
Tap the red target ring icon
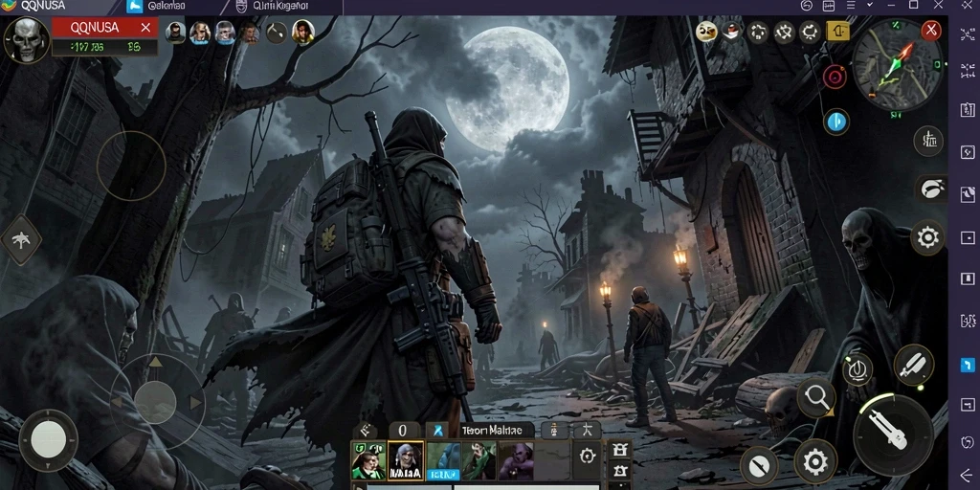(x=835, y=78)
